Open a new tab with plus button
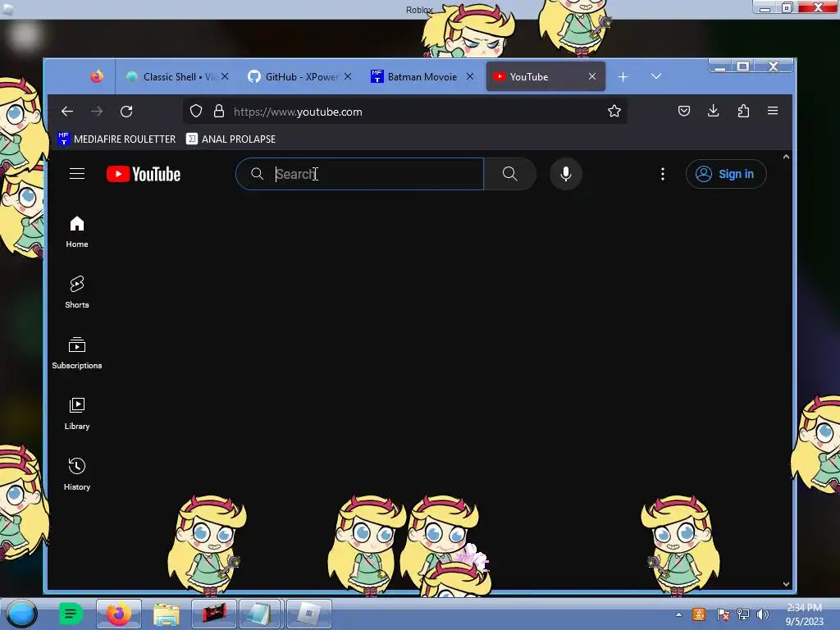 623,77
